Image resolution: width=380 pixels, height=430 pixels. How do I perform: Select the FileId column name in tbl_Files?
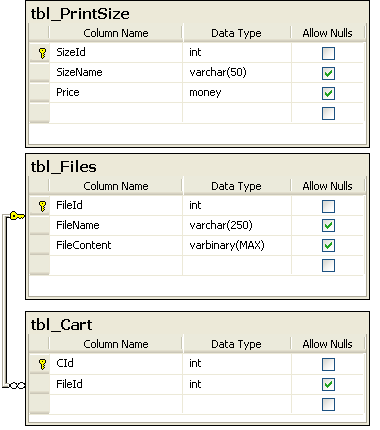tap(116, 205)
